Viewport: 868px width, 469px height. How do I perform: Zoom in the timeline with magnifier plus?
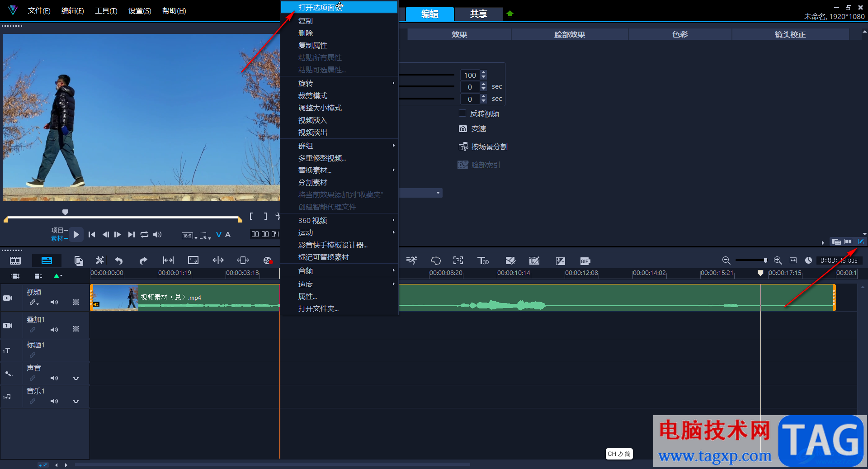778,261
